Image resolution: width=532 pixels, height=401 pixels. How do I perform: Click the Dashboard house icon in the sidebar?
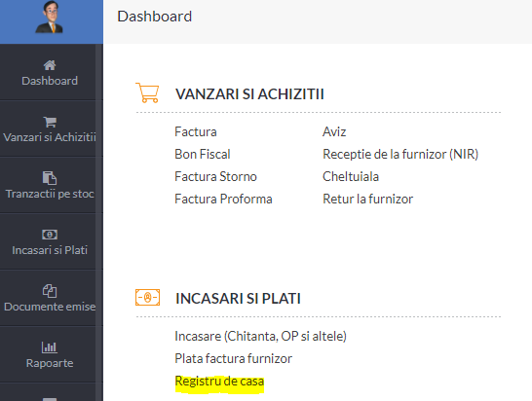tap(50, 65)
